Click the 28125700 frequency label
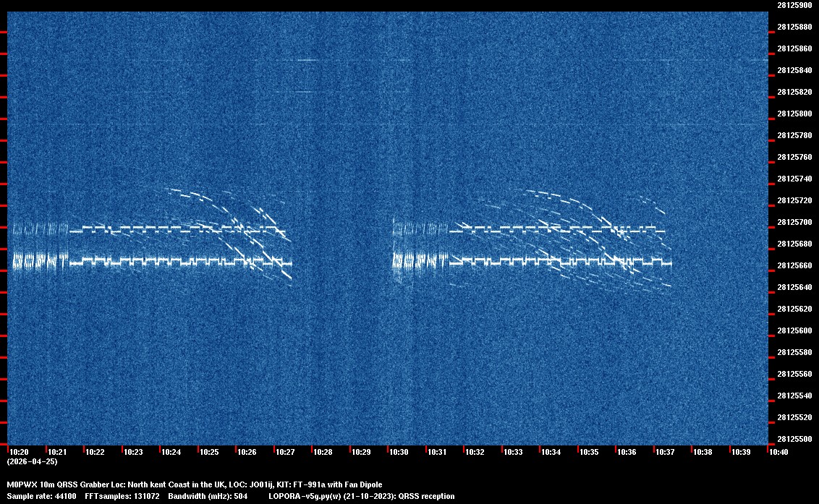The image size is (819, 504). click(x=794, y=222)
